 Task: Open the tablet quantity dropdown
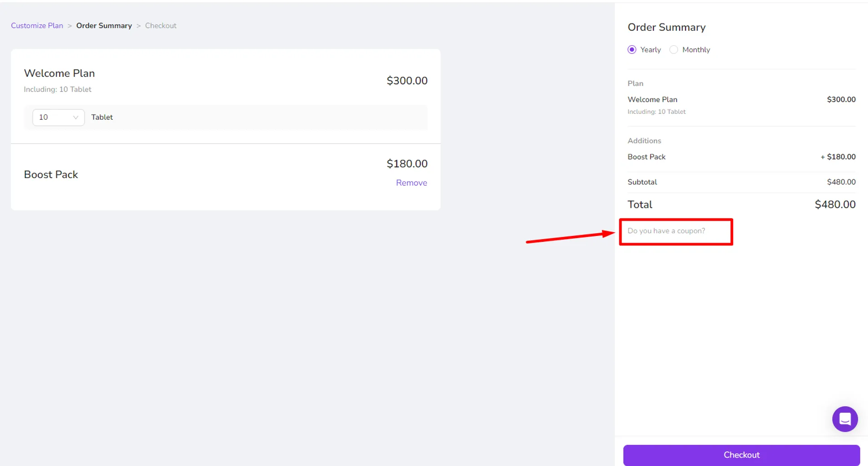pyautogui.click(x=58, y=117)
